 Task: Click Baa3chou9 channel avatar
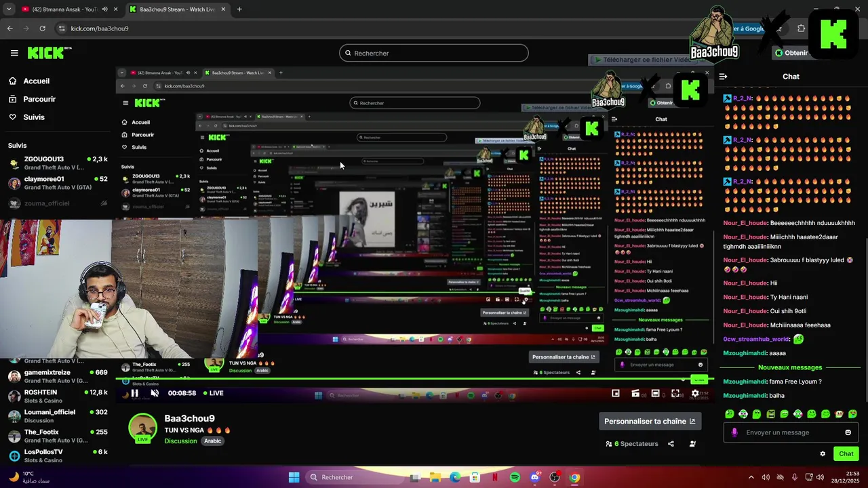[x=142, y=428]
